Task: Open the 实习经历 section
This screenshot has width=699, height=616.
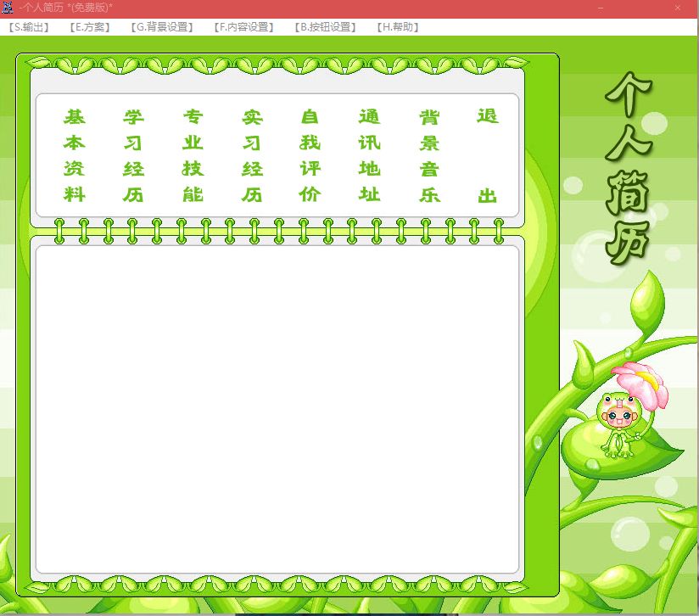Action: pyautogui.click(x=252, y=155)
